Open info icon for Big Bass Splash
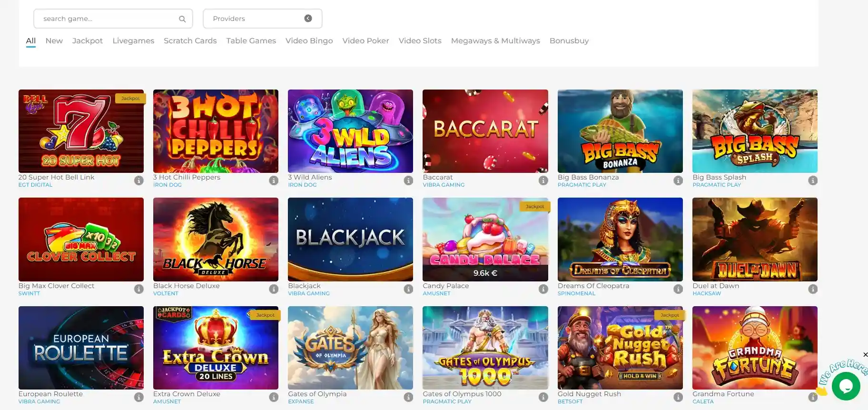 click(813, 180)
